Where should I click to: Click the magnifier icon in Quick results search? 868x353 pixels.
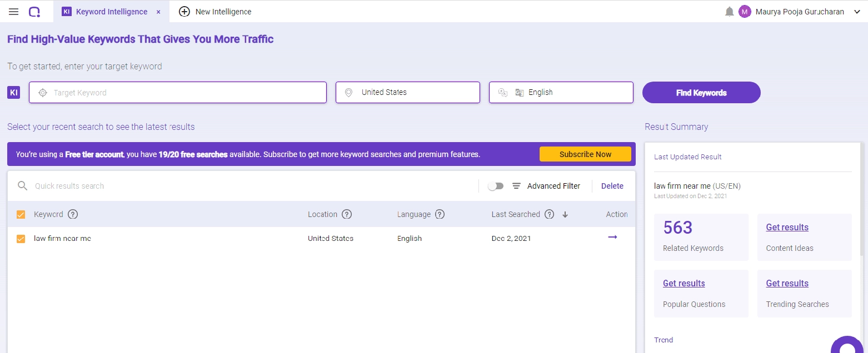coord(22,186)
